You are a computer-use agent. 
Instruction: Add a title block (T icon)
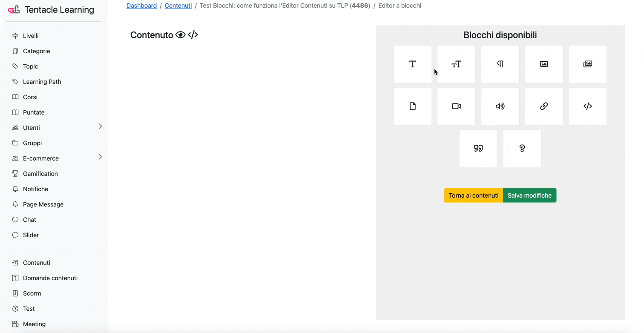[412, 64]
